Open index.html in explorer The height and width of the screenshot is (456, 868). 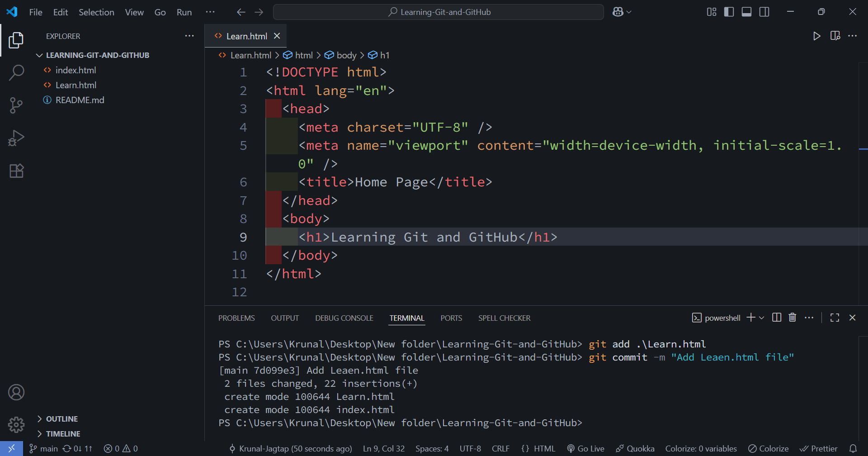point(76,70)
